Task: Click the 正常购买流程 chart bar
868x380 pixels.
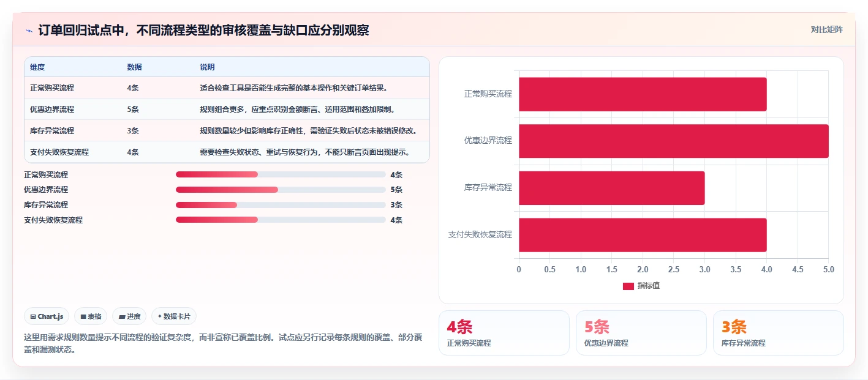Action: point(643,94)
